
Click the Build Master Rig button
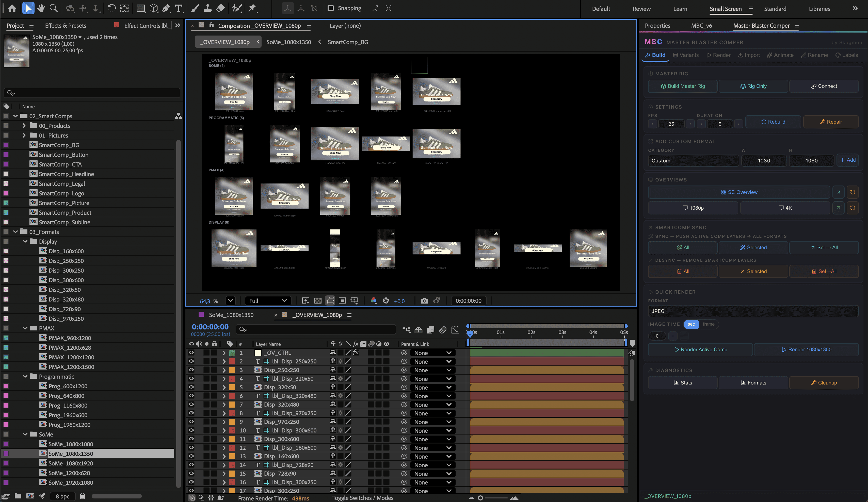[x=682, y=86]
